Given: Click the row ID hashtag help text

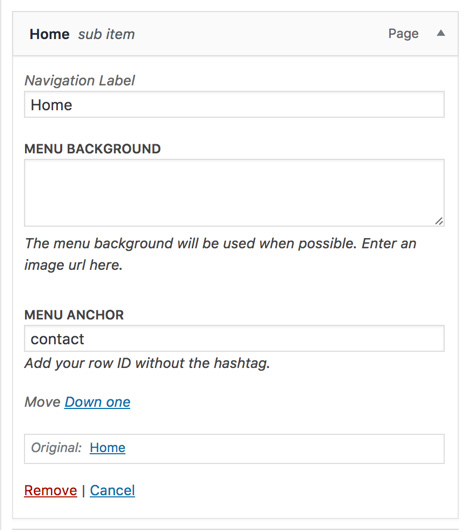Looking at the screenshot, I should coord(147,363).
